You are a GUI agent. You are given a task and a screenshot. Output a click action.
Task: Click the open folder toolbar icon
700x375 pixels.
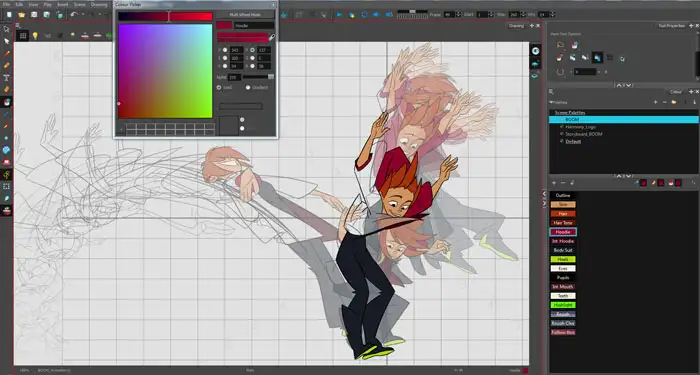click(21, 15)
